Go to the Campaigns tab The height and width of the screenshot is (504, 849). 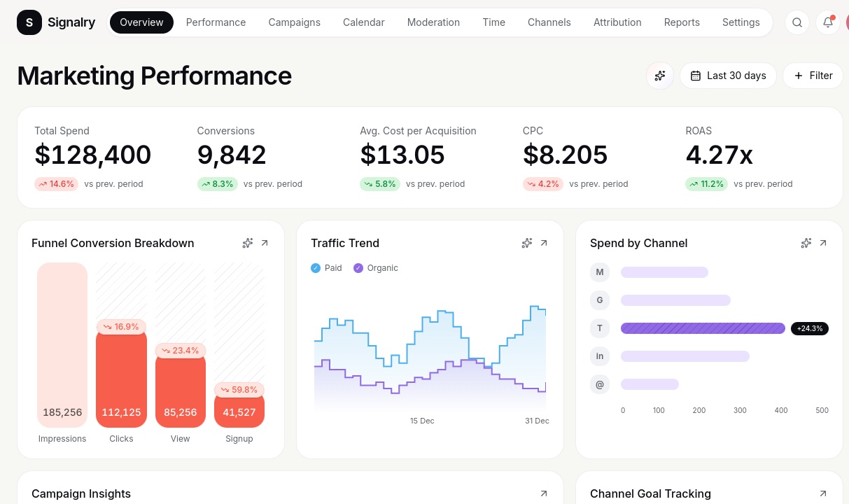click(x=294, y=22)
